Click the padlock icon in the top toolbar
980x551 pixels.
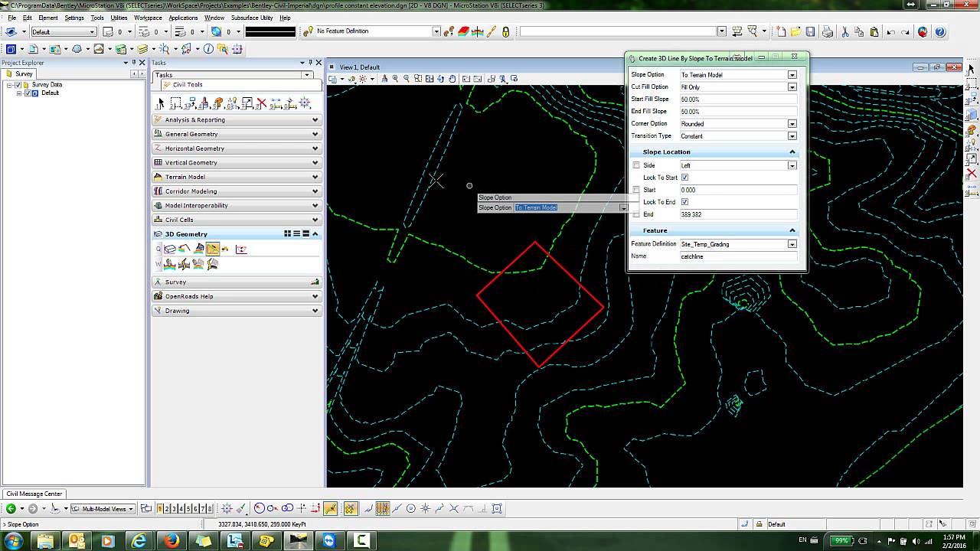point(505,31)
